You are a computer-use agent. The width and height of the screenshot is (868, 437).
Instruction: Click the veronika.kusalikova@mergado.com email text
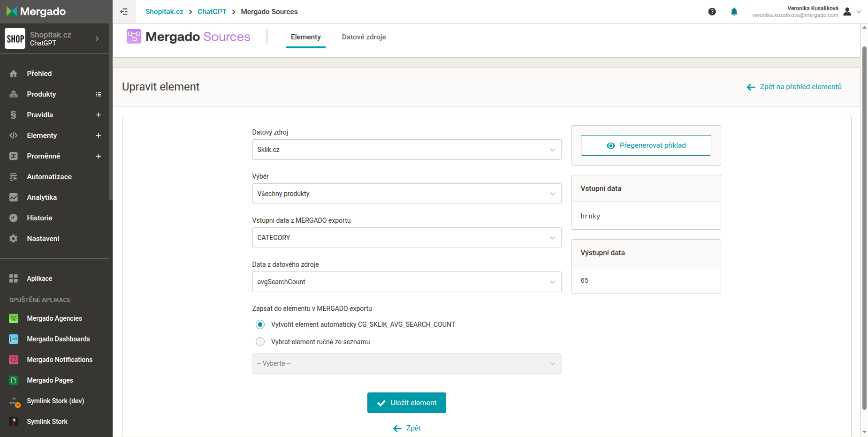[795, 15]
